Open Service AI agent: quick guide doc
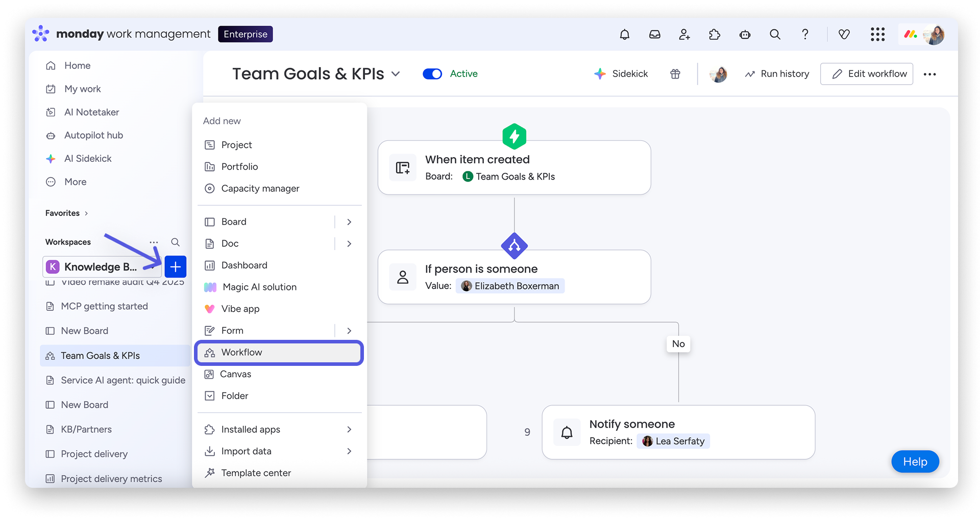Viewport: 980px width, 521px height. 115,380
